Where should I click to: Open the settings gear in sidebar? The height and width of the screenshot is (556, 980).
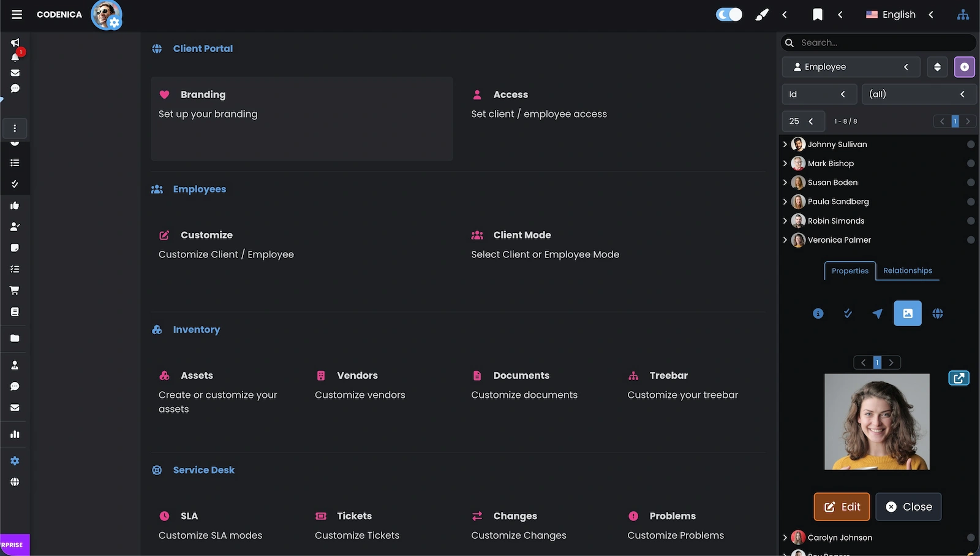pos(15,460)
